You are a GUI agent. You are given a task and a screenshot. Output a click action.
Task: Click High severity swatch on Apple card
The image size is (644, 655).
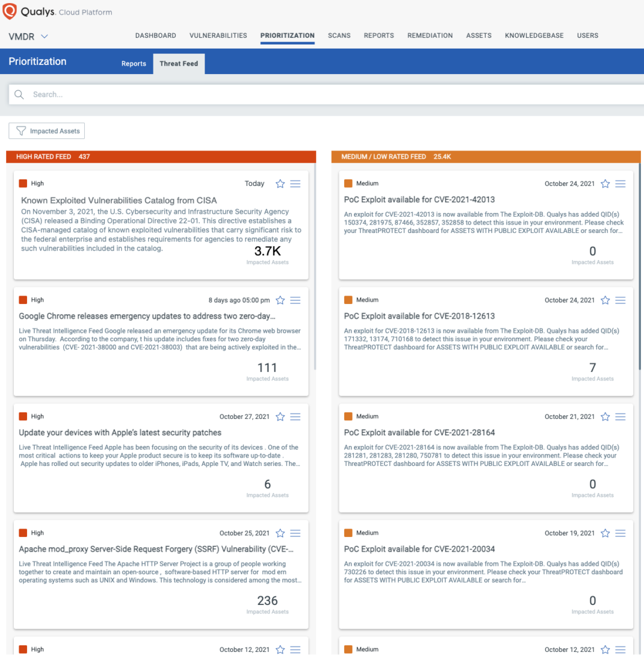coord(23,417)
